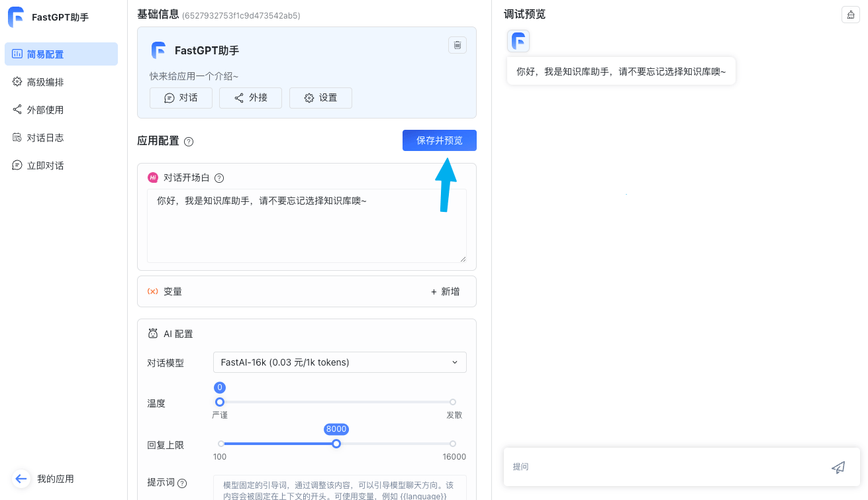Click the 回复上限 slider handle at 8000
868x500 pixels.
336,443
